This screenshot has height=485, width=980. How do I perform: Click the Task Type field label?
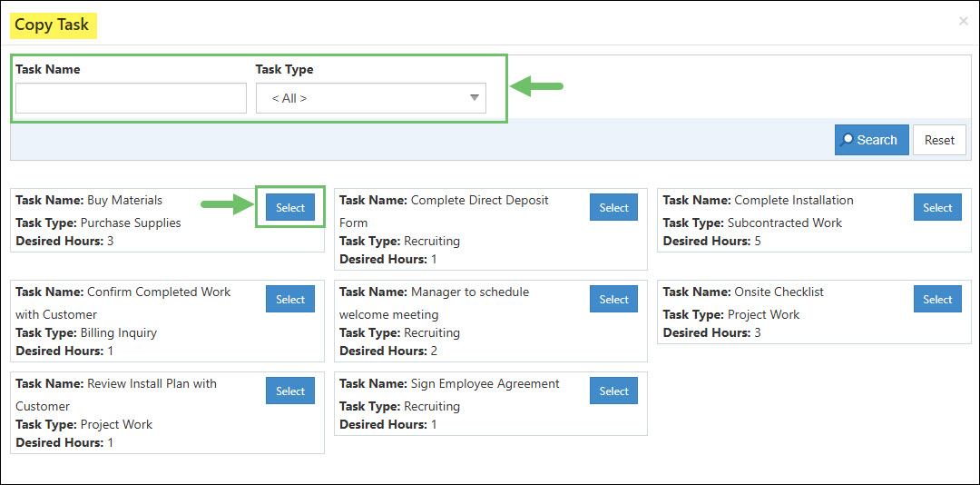coord(284,69)
